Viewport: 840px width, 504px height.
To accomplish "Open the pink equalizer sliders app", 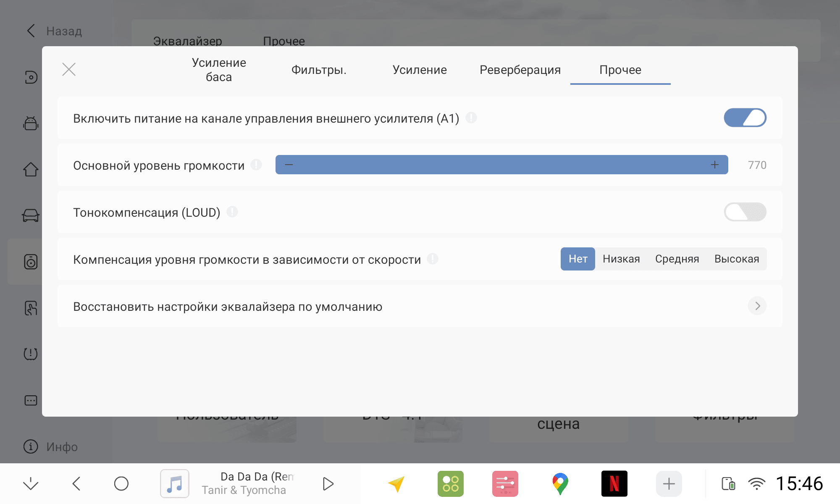I will point(505,484).
